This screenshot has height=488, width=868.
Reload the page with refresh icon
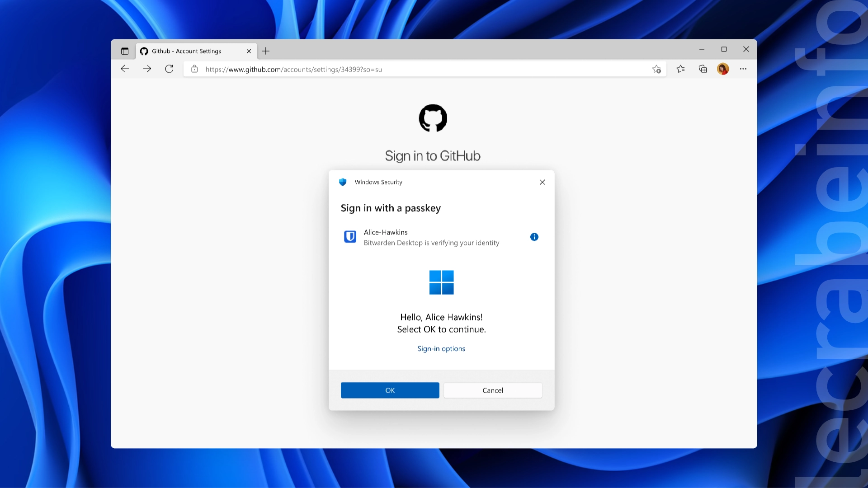(169, 69)
